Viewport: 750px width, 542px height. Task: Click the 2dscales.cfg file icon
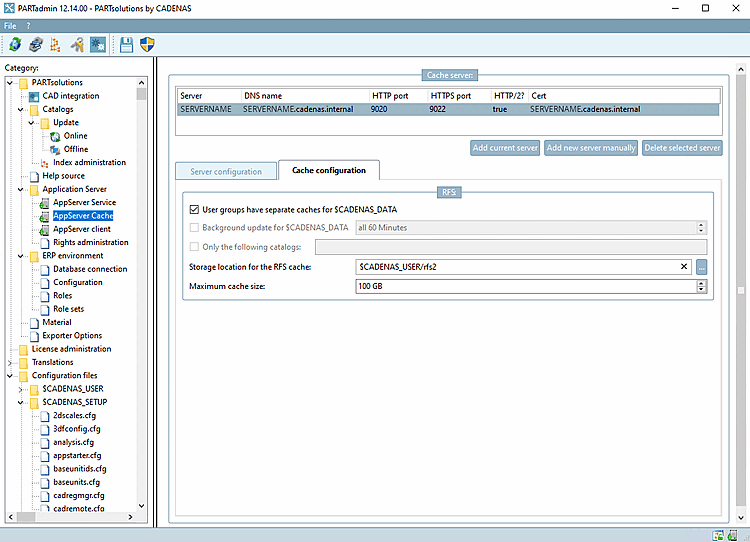44,416
